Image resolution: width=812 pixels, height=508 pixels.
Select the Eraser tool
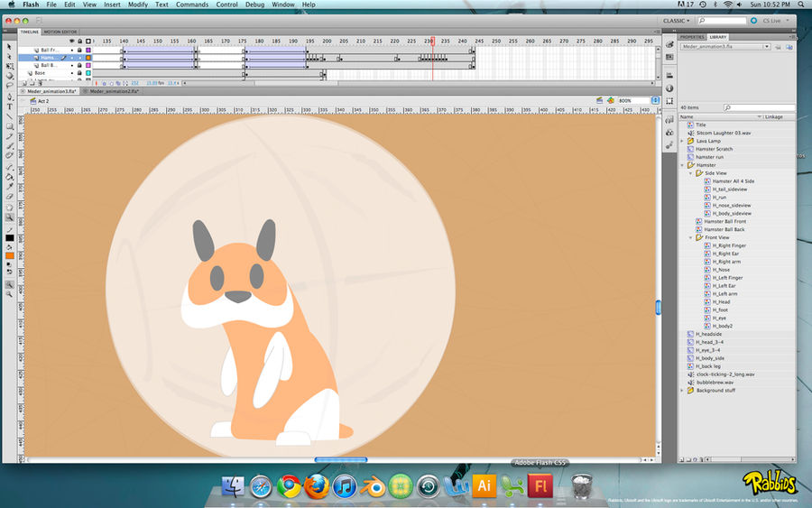pyautogui.click(x=9, y=197)
